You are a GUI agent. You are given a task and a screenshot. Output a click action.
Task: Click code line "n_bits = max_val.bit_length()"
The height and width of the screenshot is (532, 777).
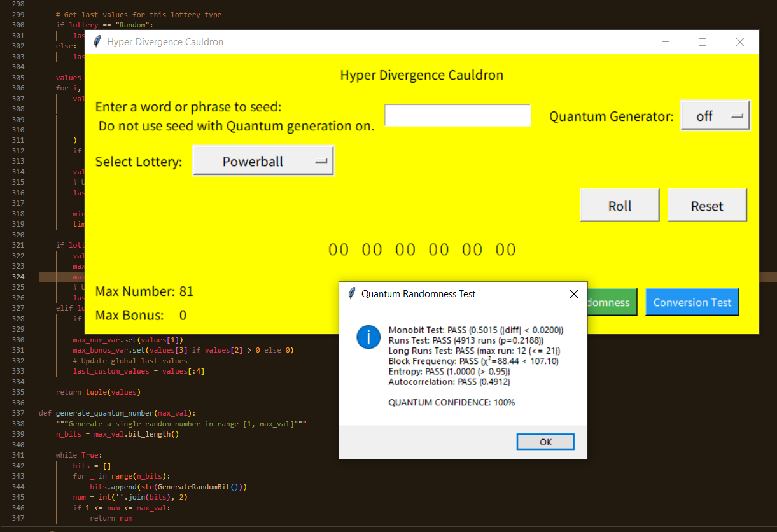coord(117,435)
